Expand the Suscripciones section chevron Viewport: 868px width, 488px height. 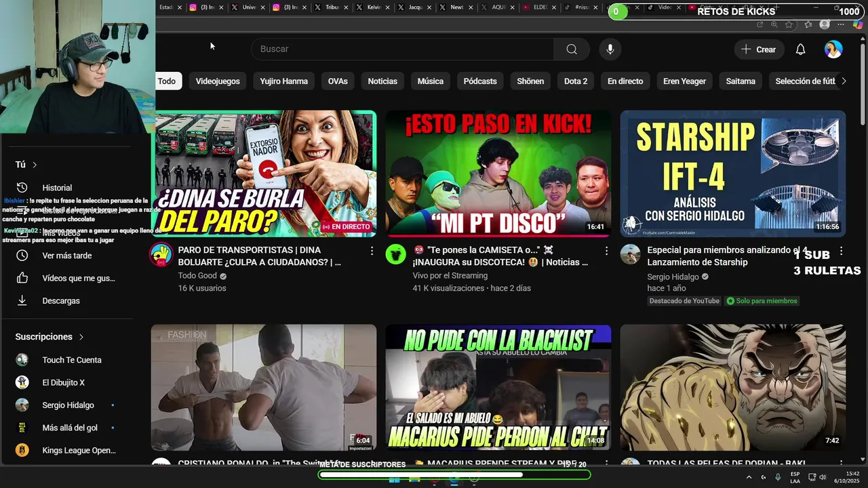click(81, 337)
